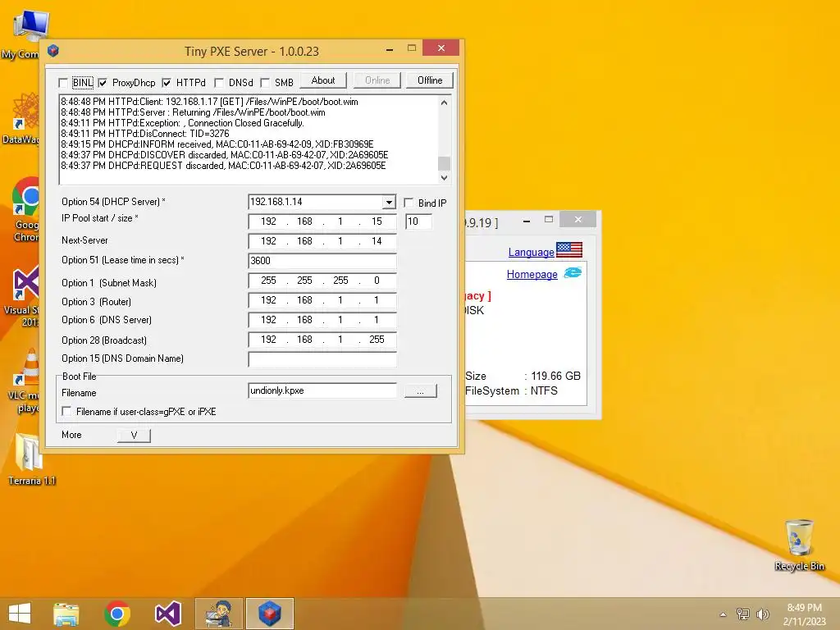840x630 pixels.
Task: Tick the Bind IP checkbox
Action: click(x=409, y=203)
